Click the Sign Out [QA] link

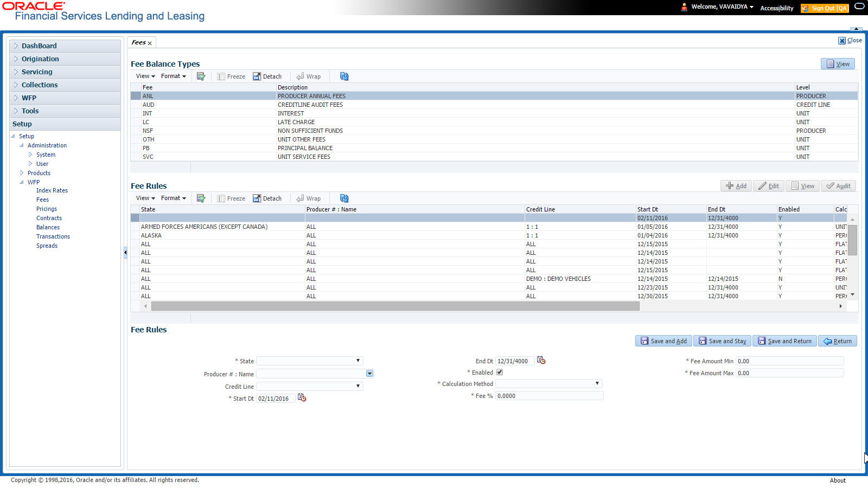(825, 8)
